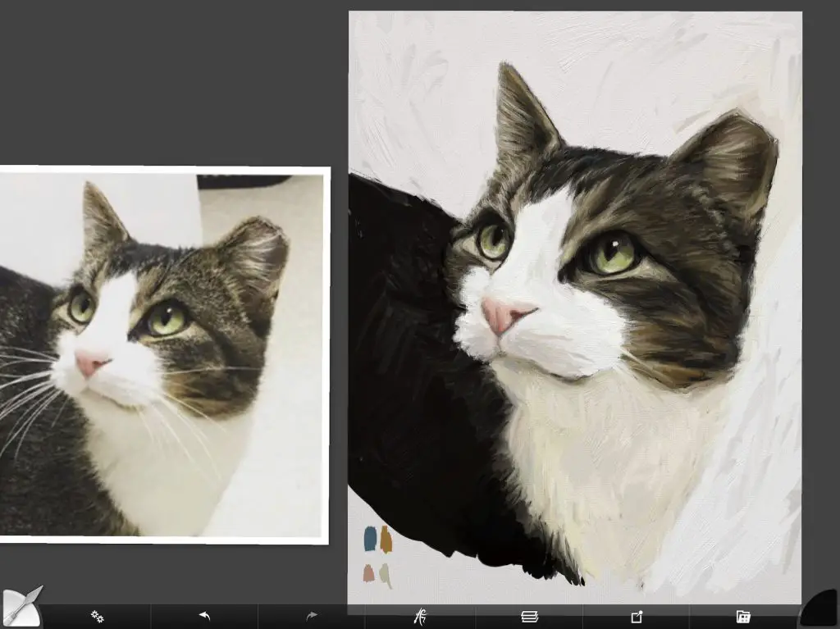The width and height of the screenshot is (840, 629).
Task: Sample the pale green paint dab on canvas
Action: point(386,576)
